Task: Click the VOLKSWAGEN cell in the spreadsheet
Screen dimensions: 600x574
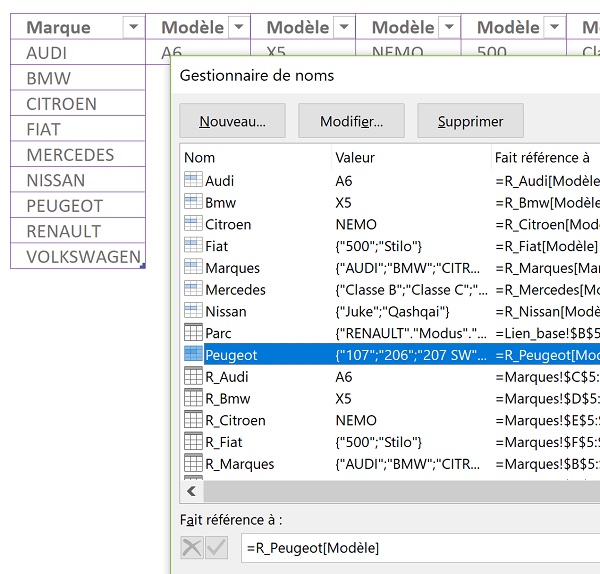Action: [x=78, y=256]
